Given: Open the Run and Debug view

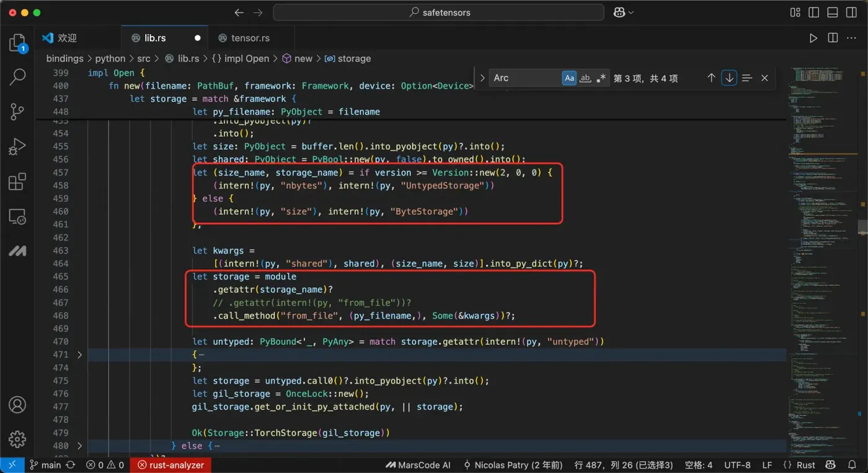Looking at the screenshot, I should (x=17, y=147).
